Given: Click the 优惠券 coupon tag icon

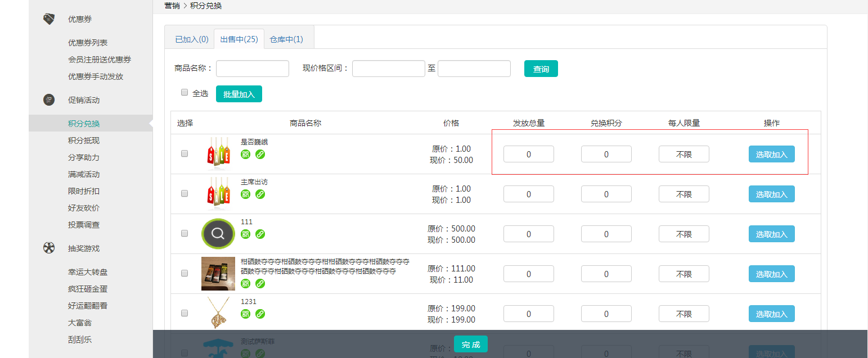Looking at the screenshot, I should tap(49, 19).
